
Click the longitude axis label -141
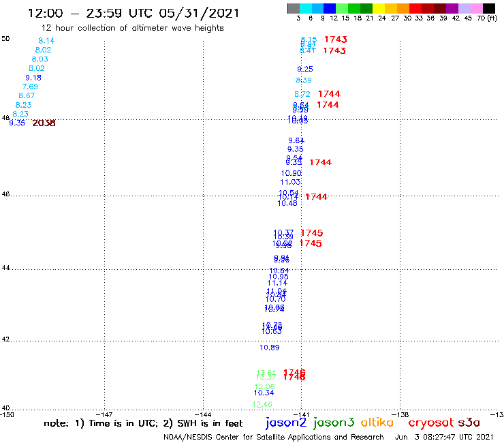click(x=302, y=414)
